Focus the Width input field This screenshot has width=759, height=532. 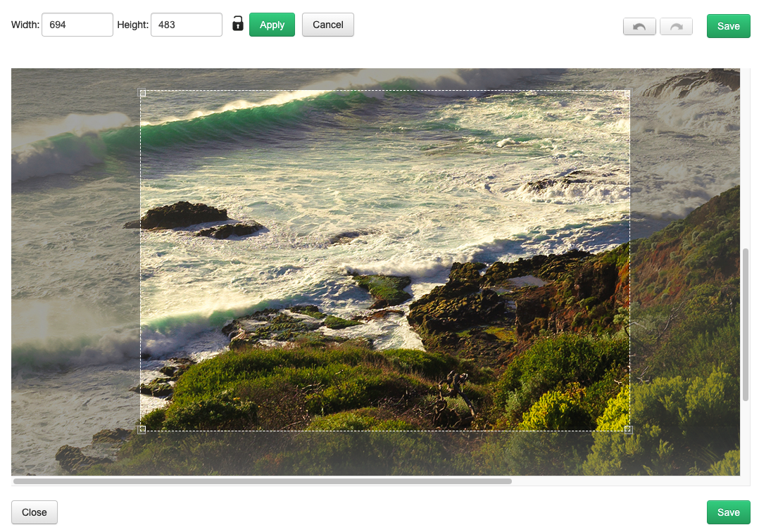[x=77, y=25]
